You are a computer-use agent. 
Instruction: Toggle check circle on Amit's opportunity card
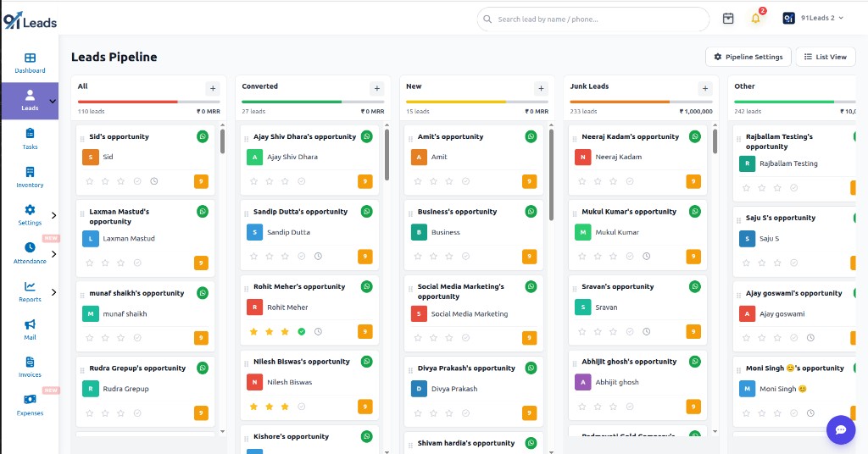[465, 181]
